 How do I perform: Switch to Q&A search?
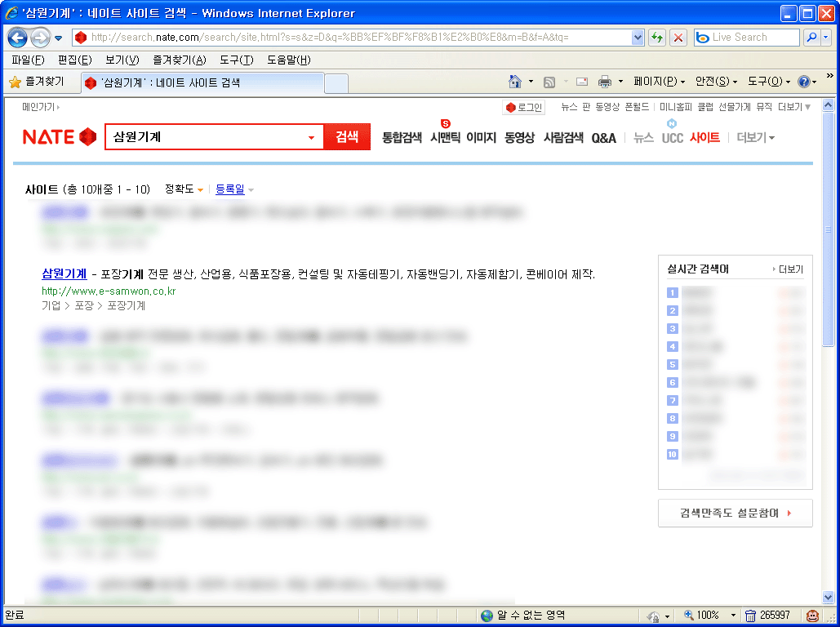pos(604,138)
